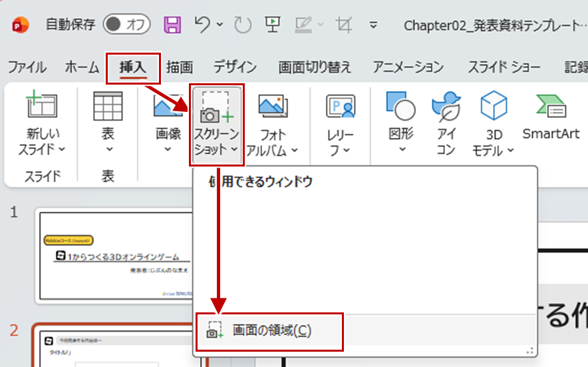This screenshot has width=588, height=367.
Task: Expand the 表 dropdown chevron
Action: point(109,149)
